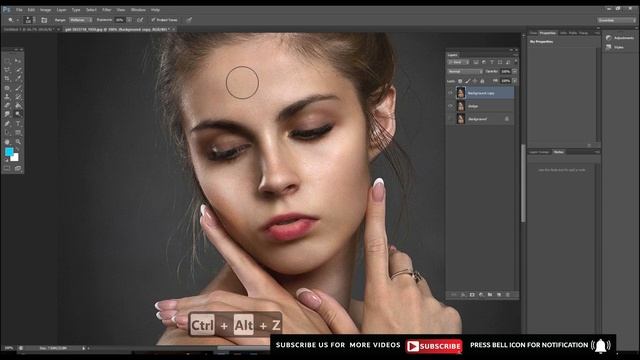Switch to the Properties tab
Screen dimensions: 640x360
547,33
